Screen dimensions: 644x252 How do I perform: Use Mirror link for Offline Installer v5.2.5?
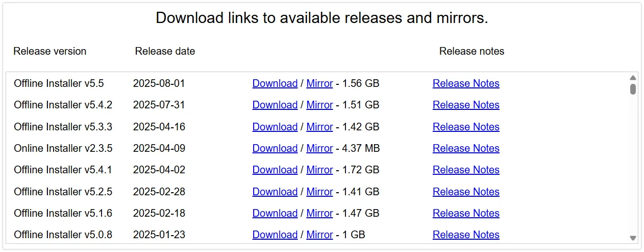(319, 192)
